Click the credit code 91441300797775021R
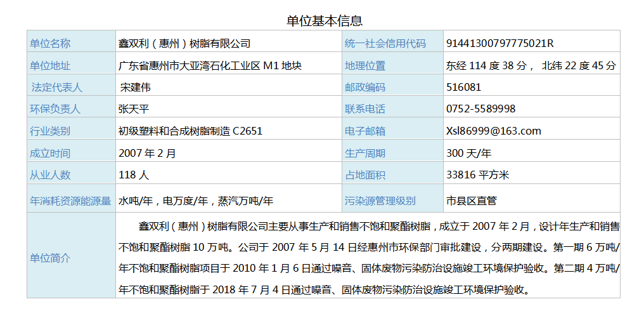Viewport: 644px width, 318px height. tap(500, 44)
